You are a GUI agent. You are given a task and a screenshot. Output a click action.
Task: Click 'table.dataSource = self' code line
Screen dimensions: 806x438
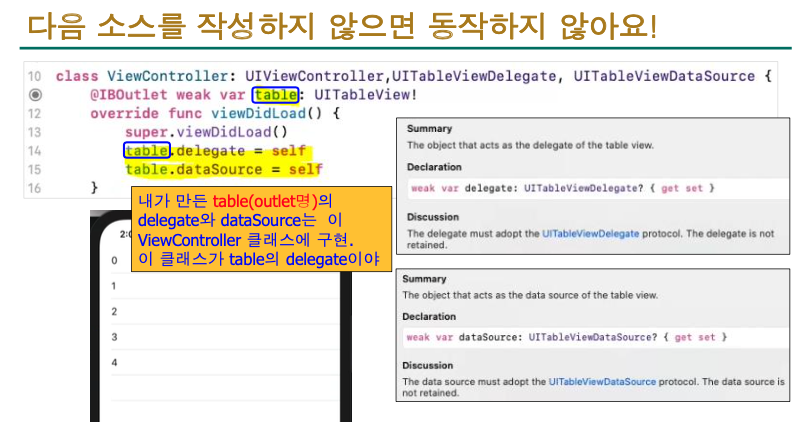coord(224,169)
